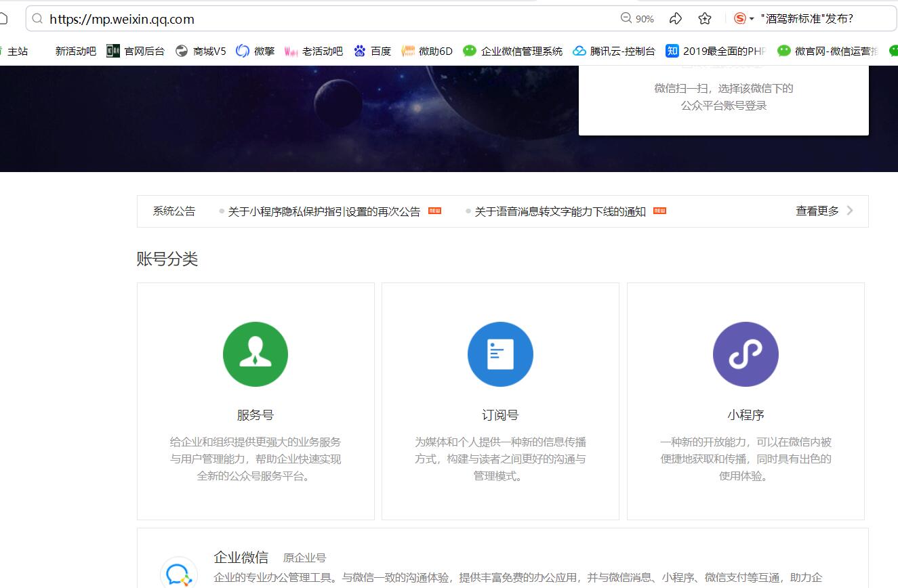Open the 百度 bookmark paw icon

tap(359, 51)
